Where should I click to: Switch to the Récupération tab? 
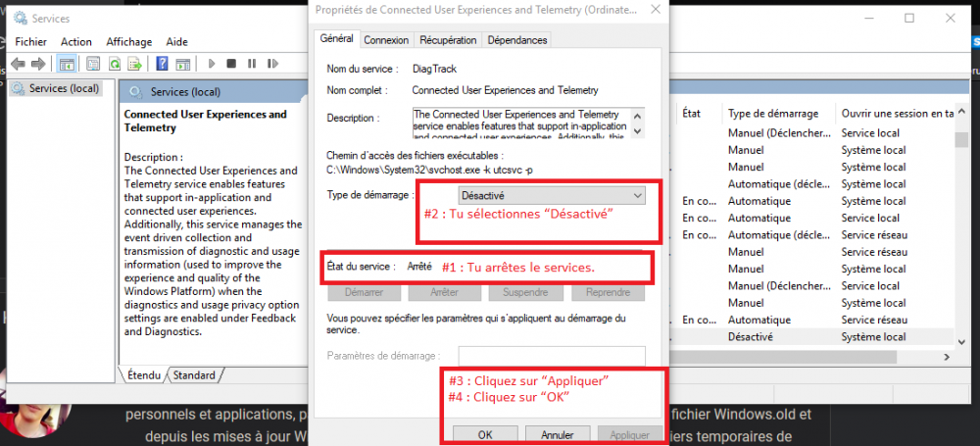pyautogui.click(x=448, y=40)
